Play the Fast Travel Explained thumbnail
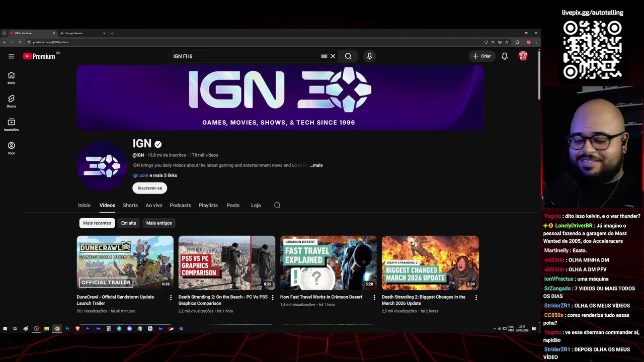The image size is (644, 362). [x=329, y=263]
